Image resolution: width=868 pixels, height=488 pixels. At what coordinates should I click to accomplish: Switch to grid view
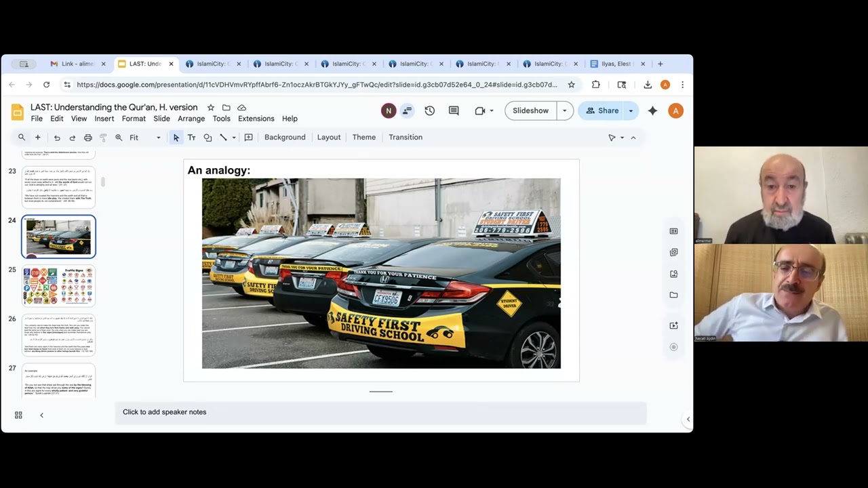pos(18,415)
